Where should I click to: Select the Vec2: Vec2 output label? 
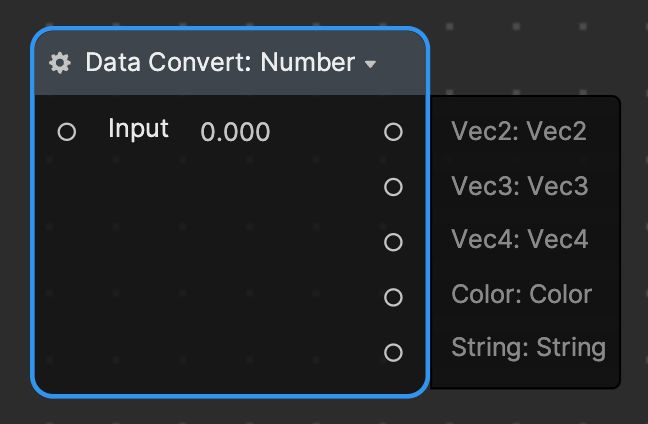tap(519, 131)
